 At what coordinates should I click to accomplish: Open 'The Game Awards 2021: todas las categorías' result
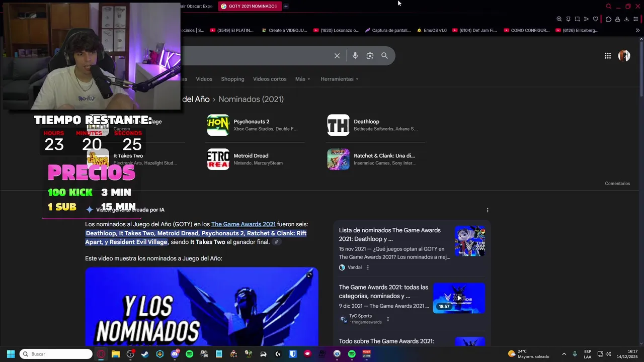coord(383,292)
